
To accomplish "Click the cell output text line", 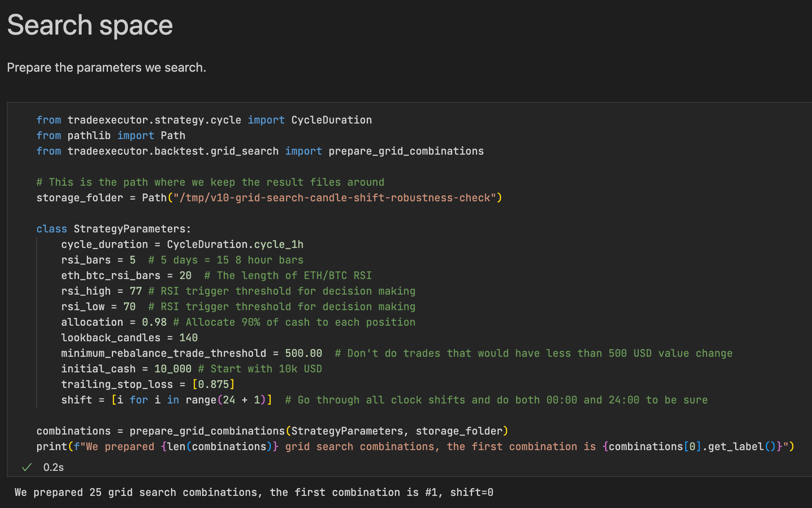I will 254,492.
